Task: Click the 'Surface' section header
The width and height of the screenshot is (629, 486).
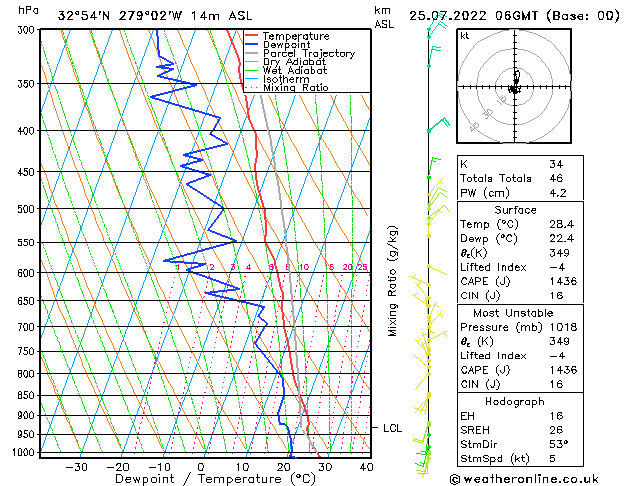Action: pos(515,210)
